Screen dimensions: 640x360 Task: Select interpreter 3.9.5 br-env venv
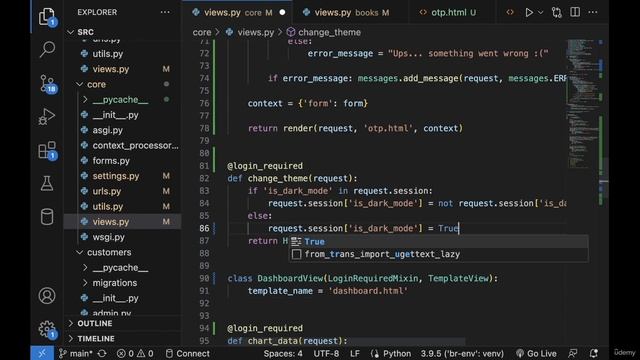462,353
